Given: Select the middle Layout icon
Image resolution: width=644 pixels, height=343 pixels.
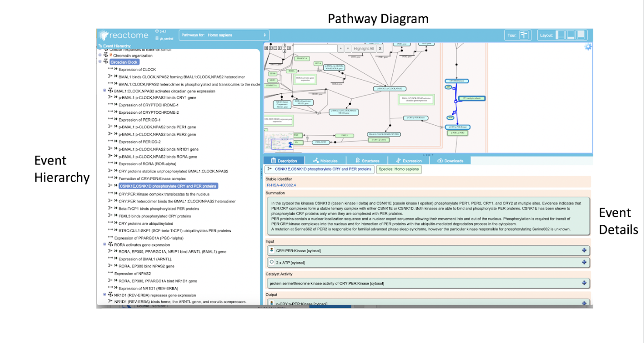Looking at the screenshot, I should (x=571, y=35).
